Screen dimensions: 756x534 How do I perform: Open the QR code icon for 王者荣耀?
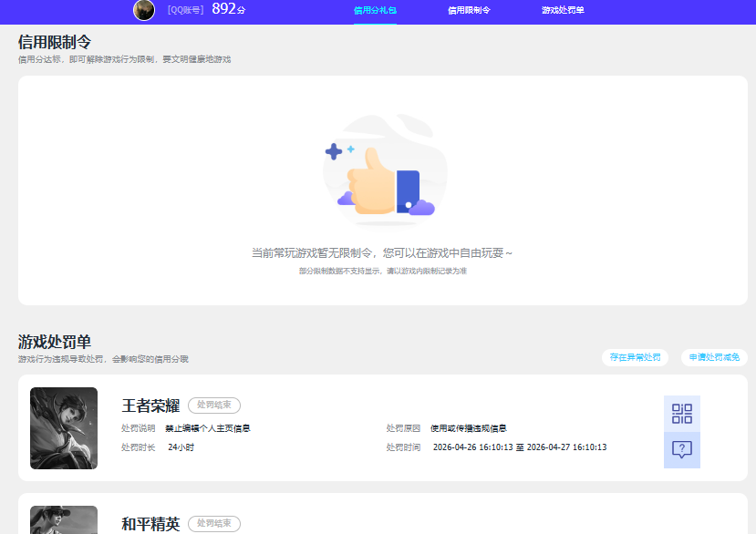click(x=682, y=414)
